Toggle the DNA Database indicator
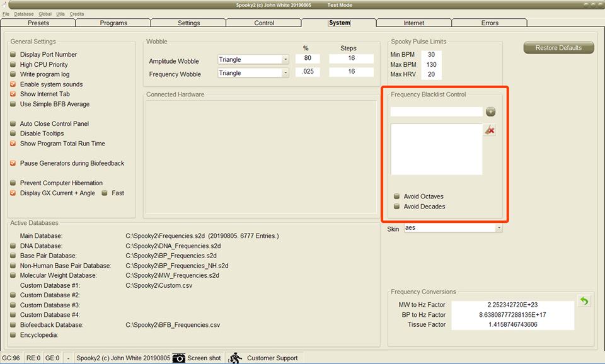The width and height of the screenshot is (605, 364). (x=13, y=246)
